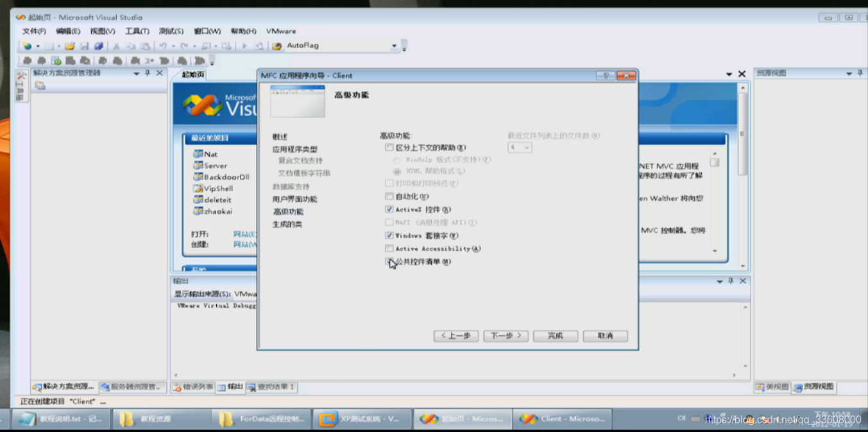Viewport: 868px width, 432px height.
Task: Click the start page vertical scrollbar
Action: click(743, 177)
